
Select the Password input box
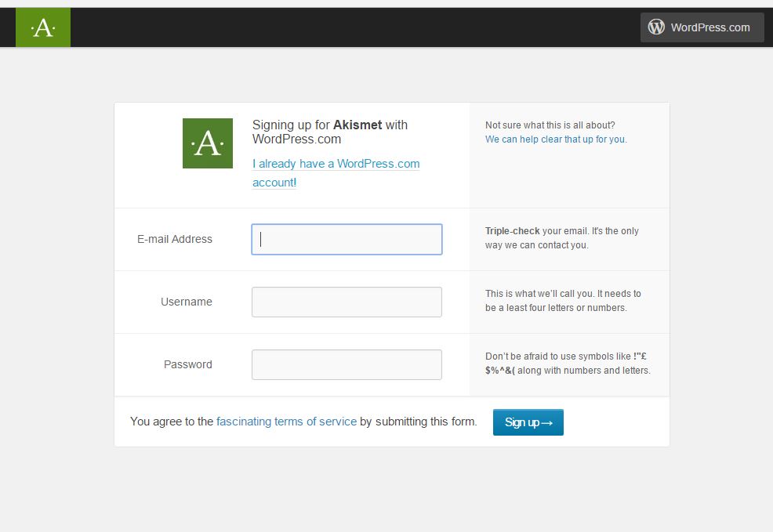click(347, 365)
